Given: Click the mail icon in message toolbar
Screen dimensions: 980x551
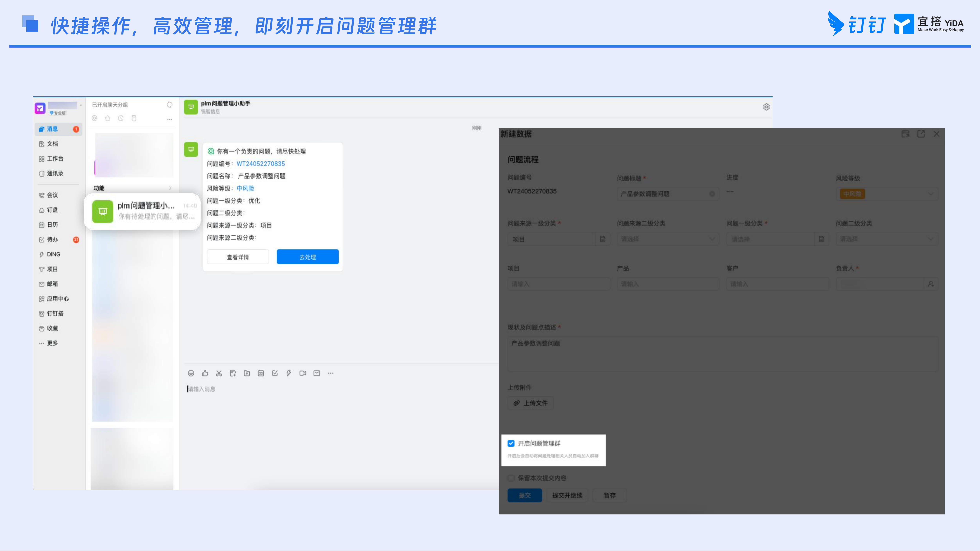Looking at the screenshot, I should tap(316, 373).
